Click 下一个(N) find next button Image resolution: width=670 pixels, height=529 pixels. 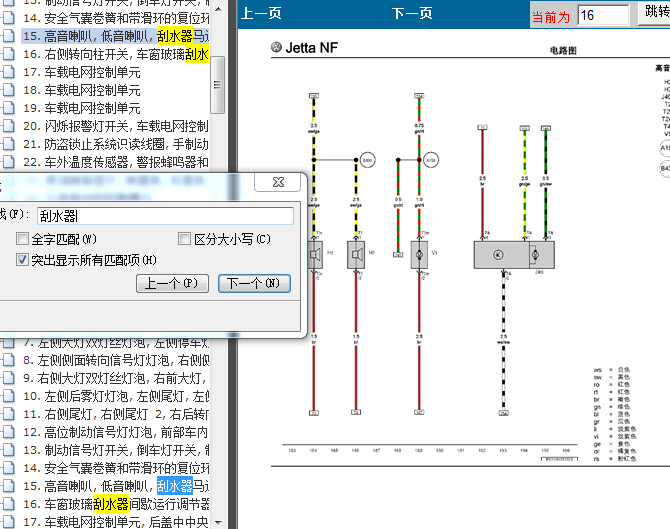[254, 283]
